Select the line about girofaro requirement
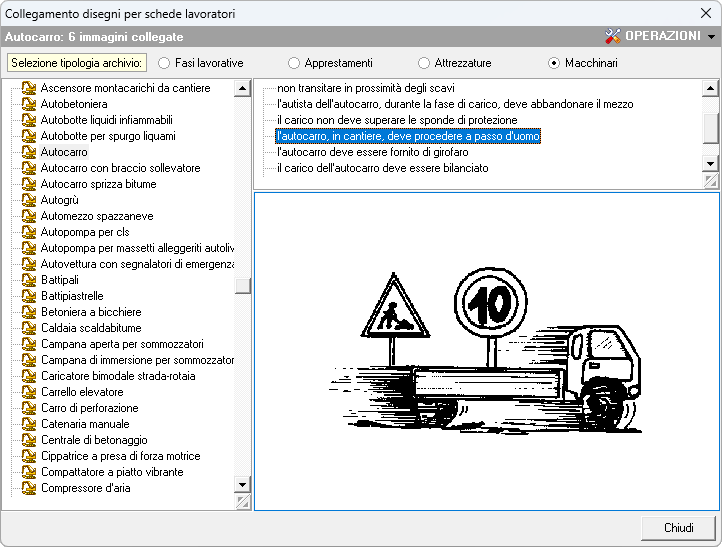 click(372, 152)
